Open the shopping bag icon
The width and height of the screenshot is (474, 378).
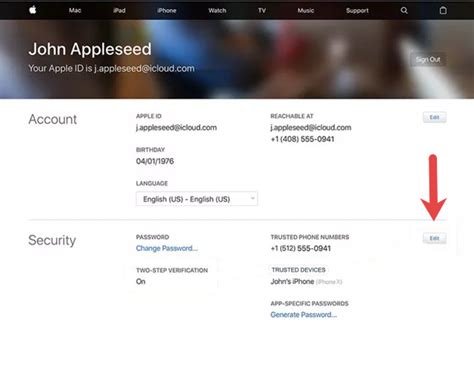443,10
